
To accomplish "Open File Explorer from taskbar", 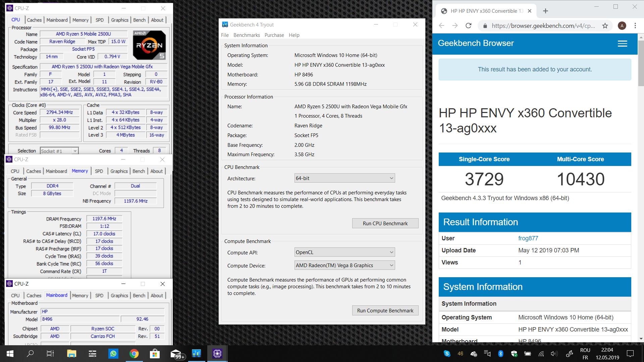I will pos(71,354).
